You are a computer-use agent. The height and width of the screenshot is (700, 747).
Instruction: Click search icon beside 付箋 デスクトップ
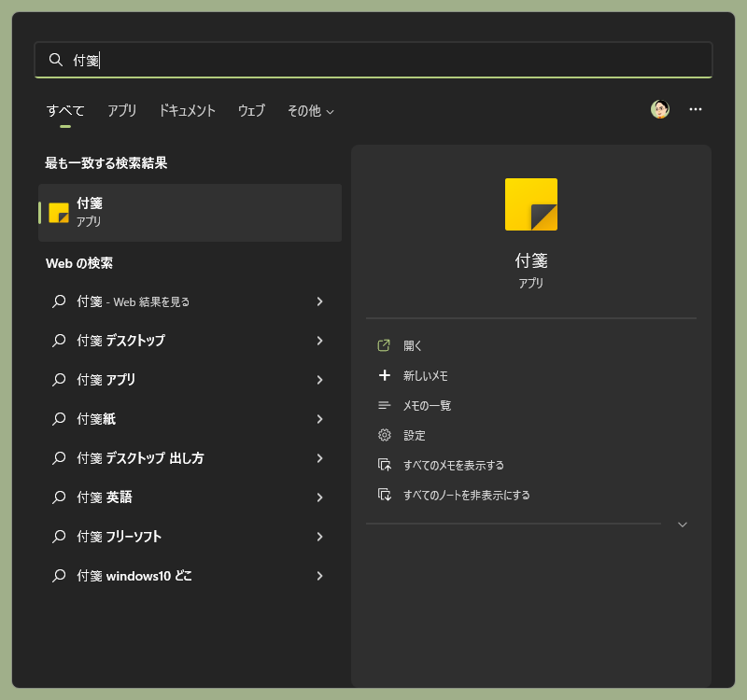[59, 341]
